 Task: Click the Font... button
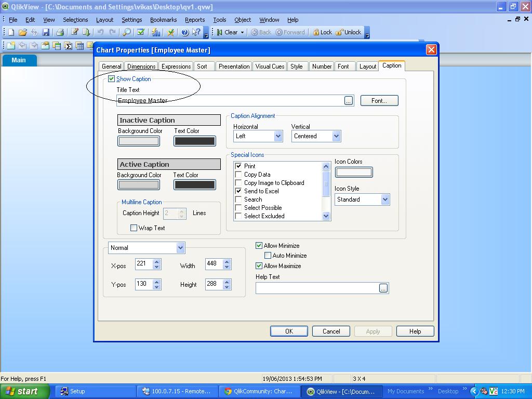coord(379,101)
